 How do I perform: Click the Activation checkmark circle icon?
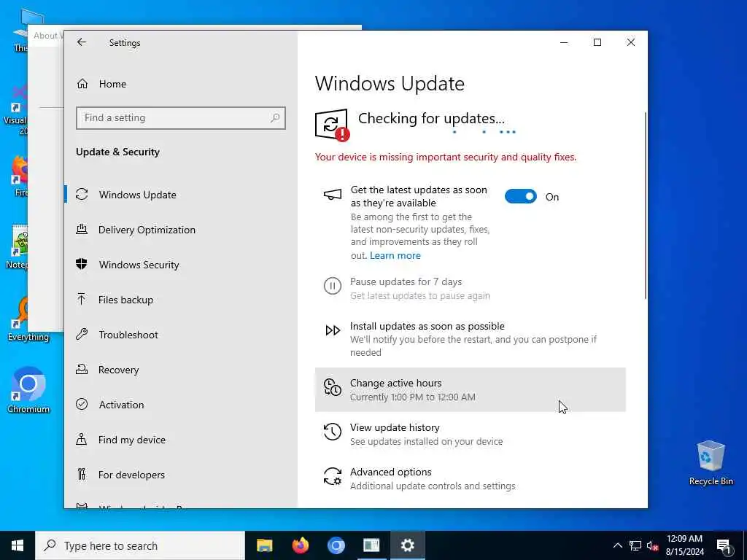click(x=82, y=404)
